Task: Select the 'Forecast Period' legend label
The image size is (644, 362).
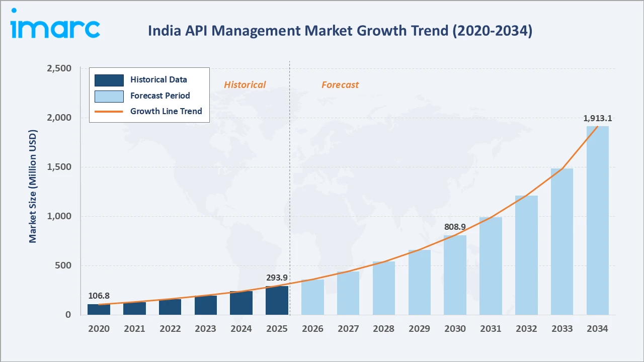Action: point(160,96)
